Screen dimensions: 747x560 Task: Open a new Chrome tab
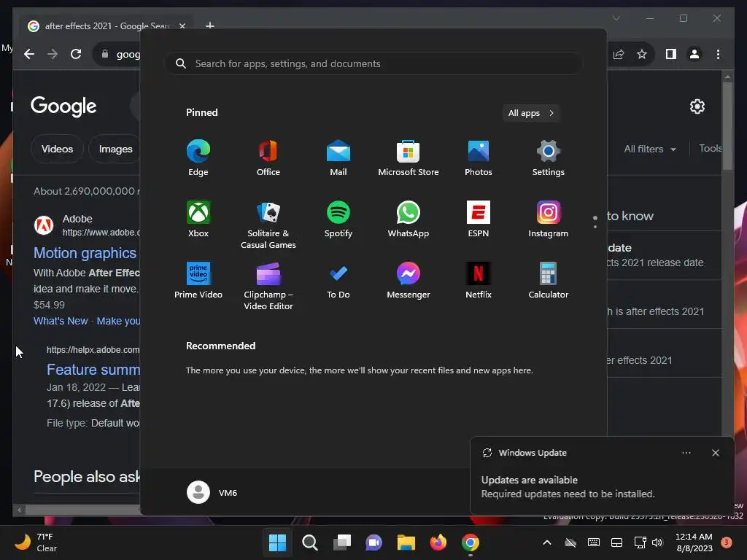click(x=209, y=26)
